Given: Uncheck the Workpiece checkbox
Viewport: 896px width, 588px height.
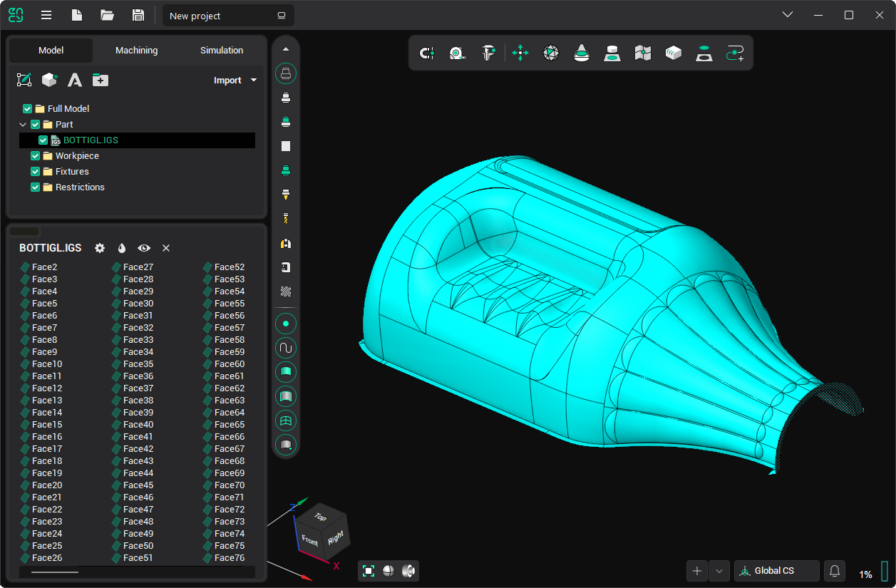Looking at the screenshot, I should (36, 156).
